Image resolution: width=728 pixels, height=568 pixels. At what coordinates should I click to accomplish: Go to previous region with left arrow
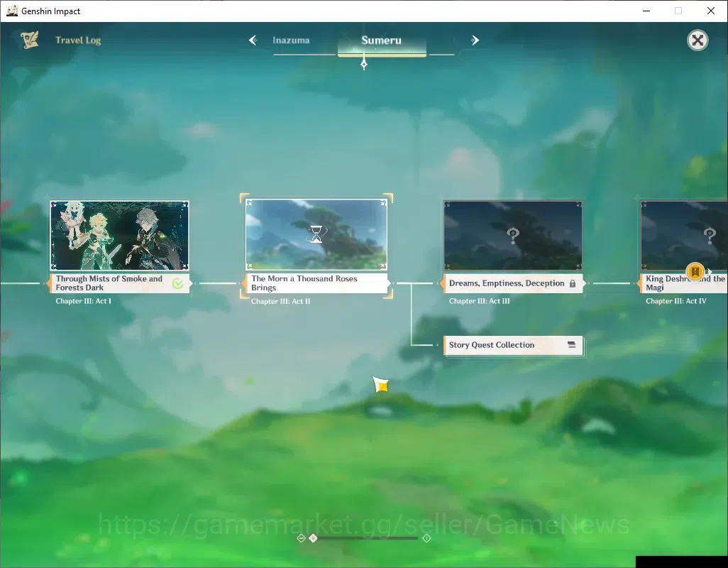pyautogui.click(x=253, y=40)
